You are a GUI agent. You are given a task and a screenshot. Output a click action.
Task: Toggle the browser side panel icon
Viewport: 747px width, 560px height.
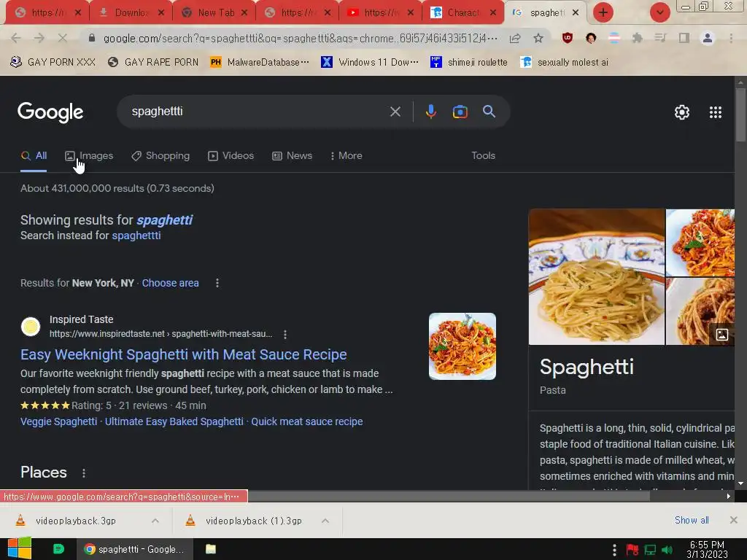click(684, 38)
